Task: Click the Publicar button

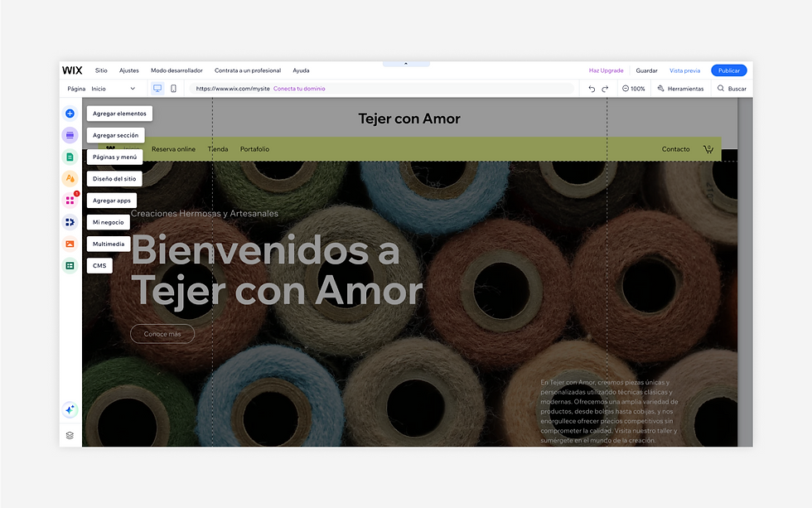Action: tap(728, 70)
